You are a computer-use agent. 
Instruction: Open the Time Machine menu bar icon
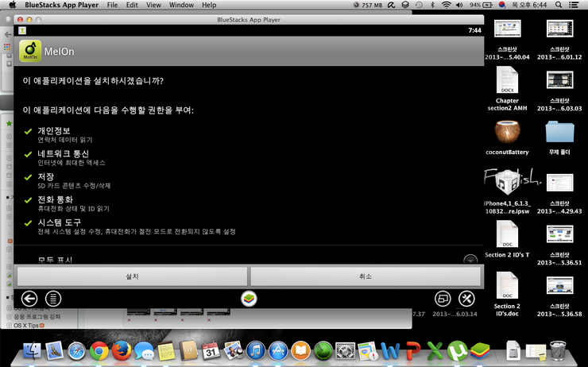click(x=419, y=5)
